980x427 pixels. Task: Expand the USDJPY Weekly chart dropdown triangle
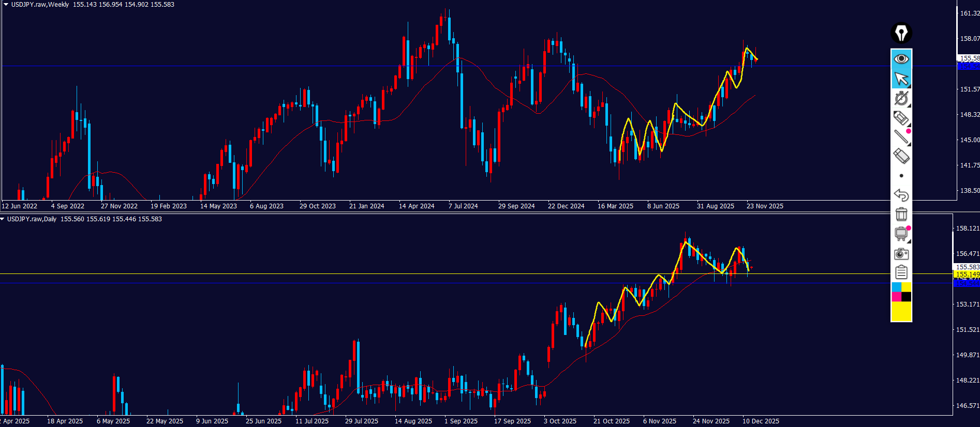click(6, 4)
